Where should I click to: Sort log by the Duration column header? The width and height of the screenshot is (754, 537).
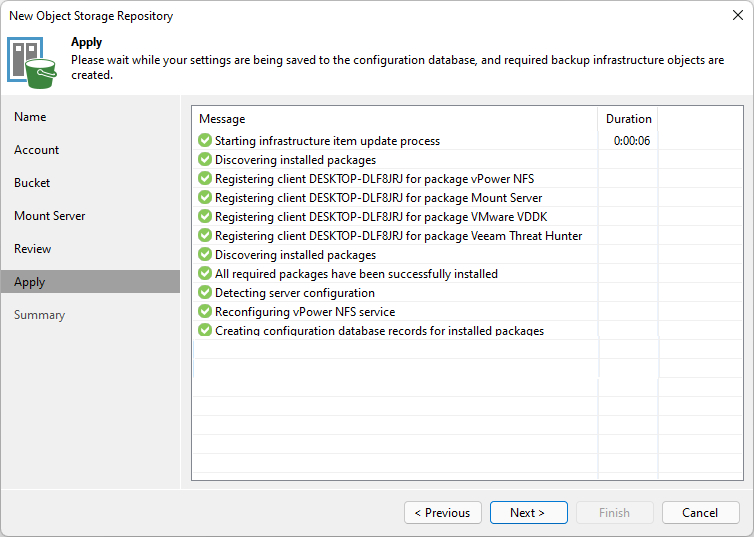point(628,119)
